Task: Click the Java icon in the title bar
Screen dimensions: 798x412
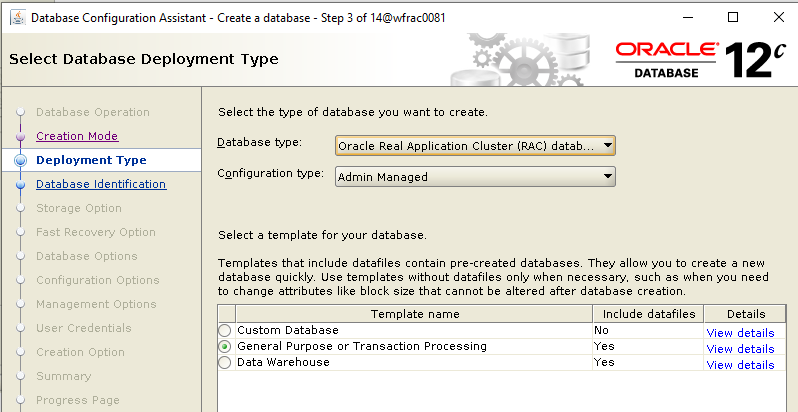Action: tap(18, 17)
